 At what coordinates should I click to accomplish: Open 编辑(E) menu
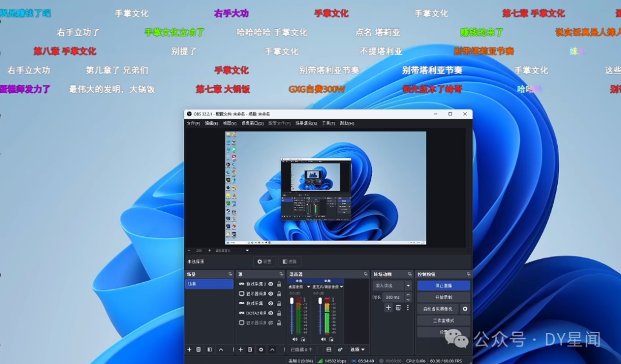coord(212,124)
